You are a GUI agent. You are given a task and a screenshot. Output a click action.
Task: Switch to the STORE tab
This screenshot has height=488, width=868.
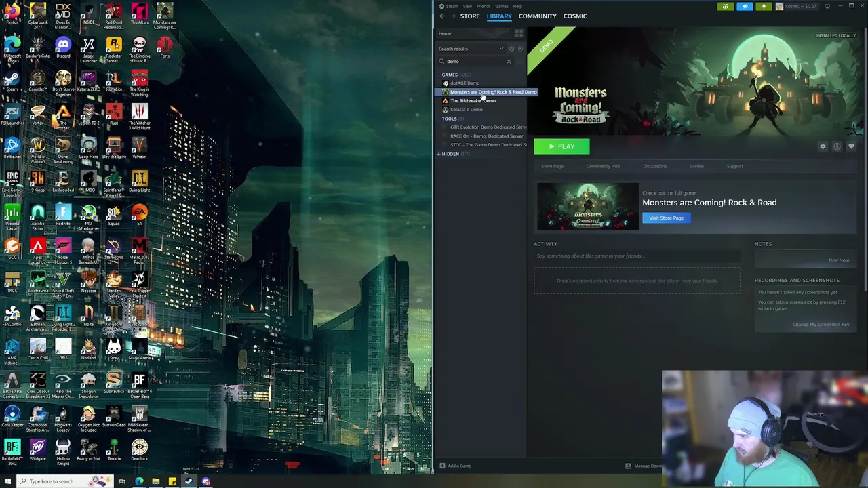click(x=470, y=16)
